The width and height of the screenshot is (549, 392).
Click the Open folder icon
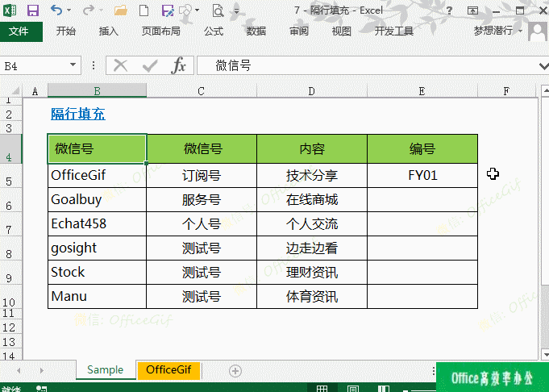[x=121, y=10]
